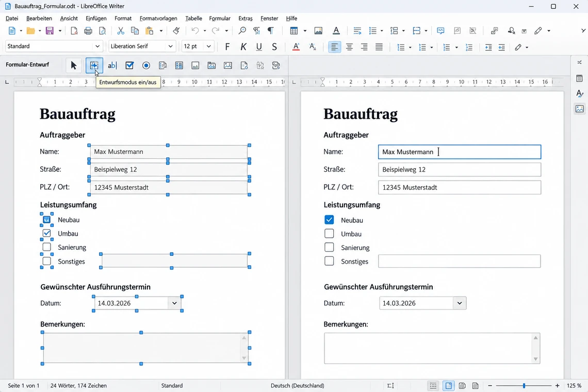This screenshot has width=588, height=392.
Task: Check Sanierung checkbox in right document
Action: point(329,247)
